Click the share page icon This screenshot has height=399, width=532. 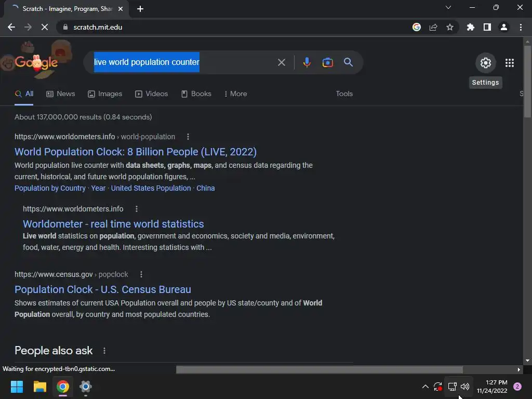433,27
